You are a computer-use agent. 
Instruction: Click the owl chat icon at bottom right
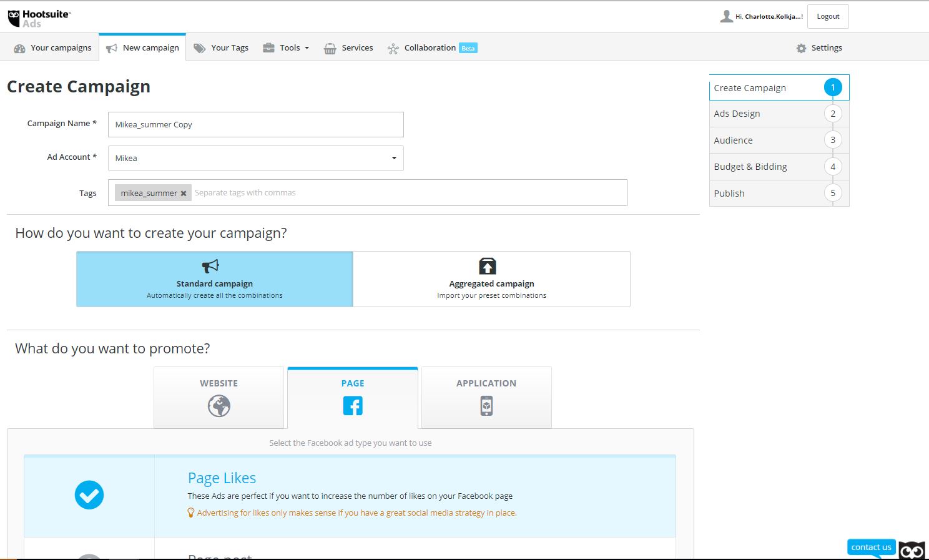coord(912,550)
